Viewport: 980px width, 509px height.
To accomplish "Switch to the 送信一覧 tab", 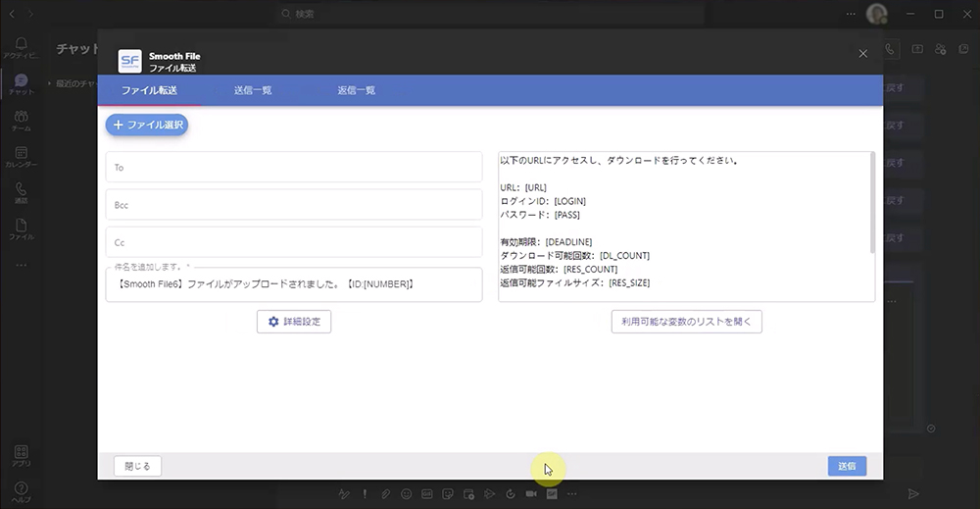I will 253,90.
